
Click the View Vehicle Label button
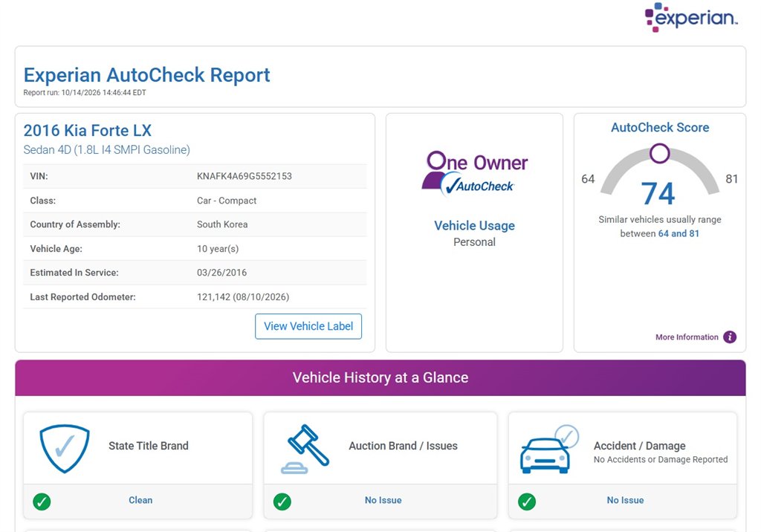308,326
